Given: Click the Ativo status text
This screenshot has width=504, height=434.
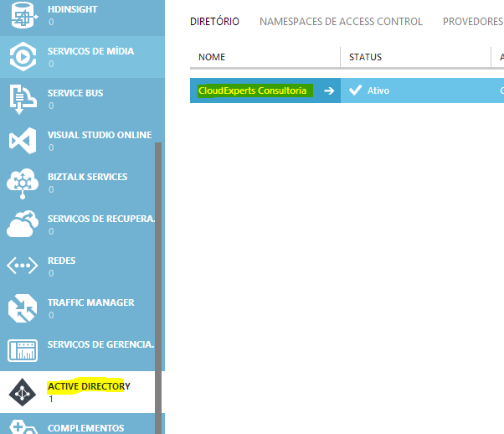Looking at the screenshot, I should click(x=378, y=90).
